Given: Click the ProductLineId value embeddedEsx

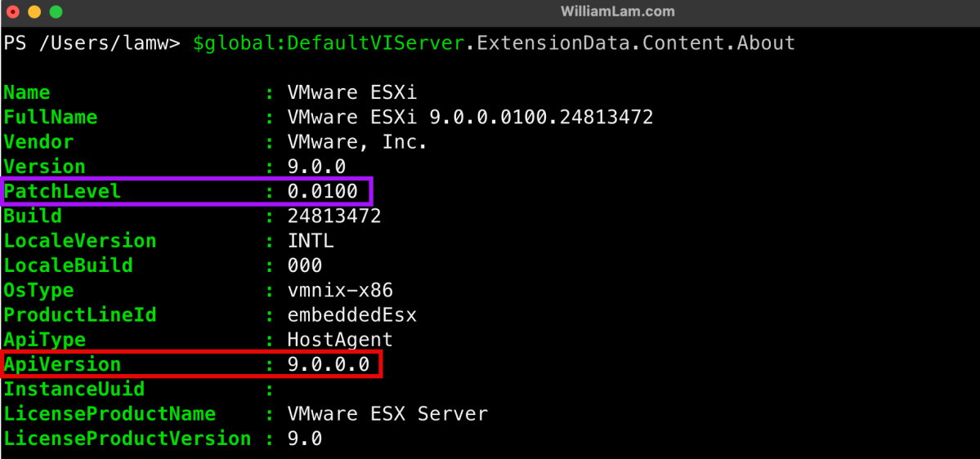Looking at the screenshot, I should point(351,315).
